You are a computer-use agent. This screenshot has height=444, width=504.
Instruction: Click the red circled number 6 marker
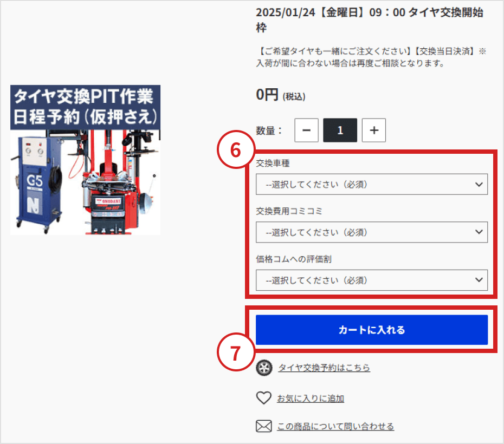[x=236, y=149]
